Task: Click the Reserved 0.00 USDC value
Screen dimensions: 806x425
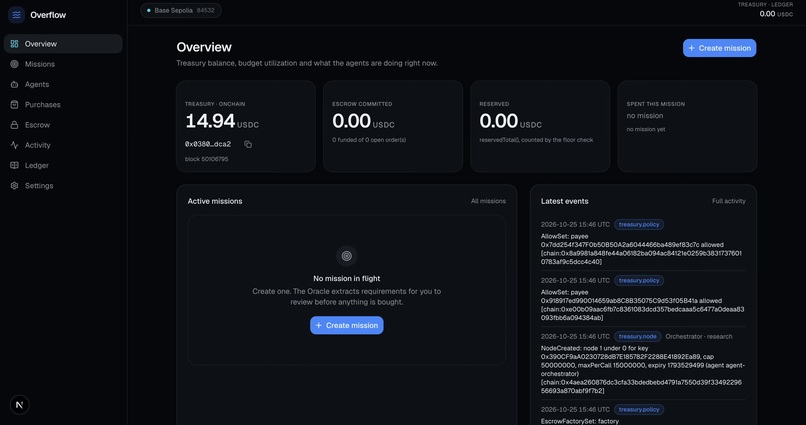Action: [510, 121]
